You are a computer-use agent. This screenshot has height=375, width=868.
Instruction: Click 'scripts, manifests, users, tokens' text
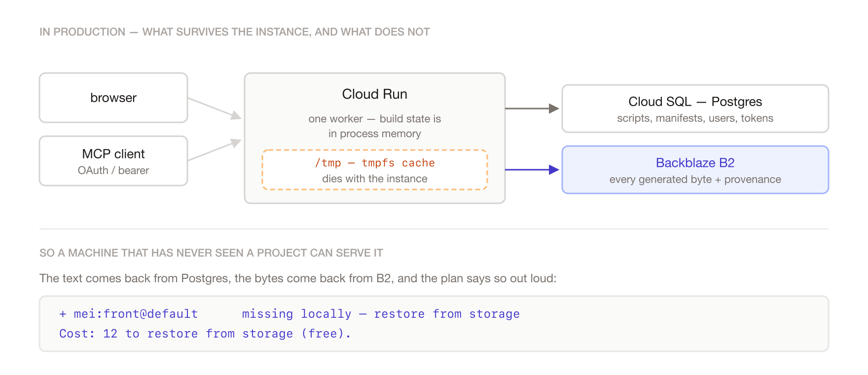click(x=695, y=118)
